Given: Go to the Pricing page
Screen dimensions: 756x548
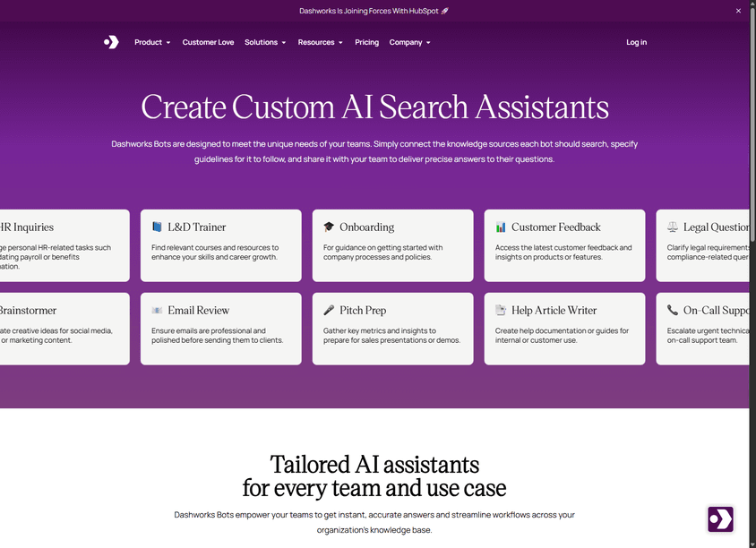Looking at the screenshot, I should [x=367, y=42].
